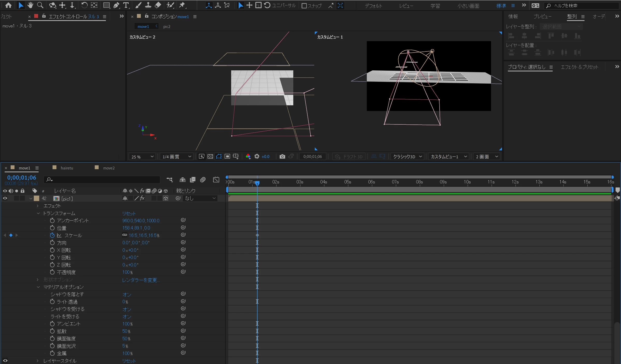Switch to the hairetu timeline tab
621x364 pixels.
pos(67,168)
